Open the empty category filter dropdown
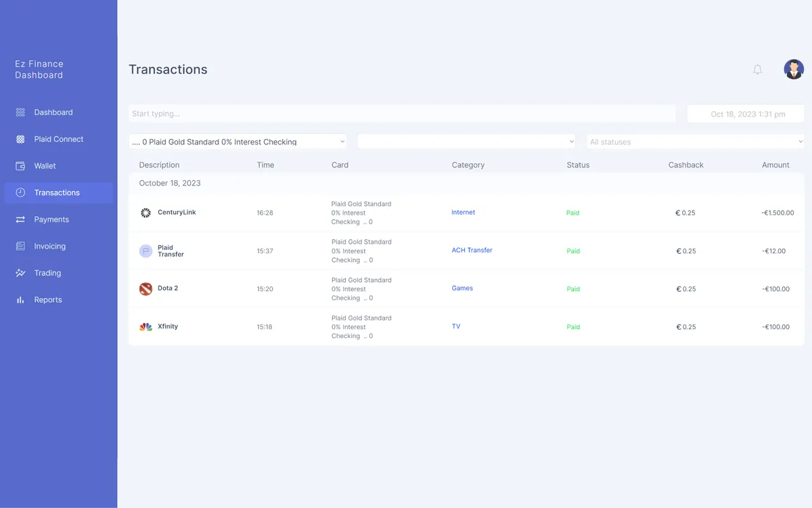The width and height of the screenshot is (812, 508). click(467, 142)
